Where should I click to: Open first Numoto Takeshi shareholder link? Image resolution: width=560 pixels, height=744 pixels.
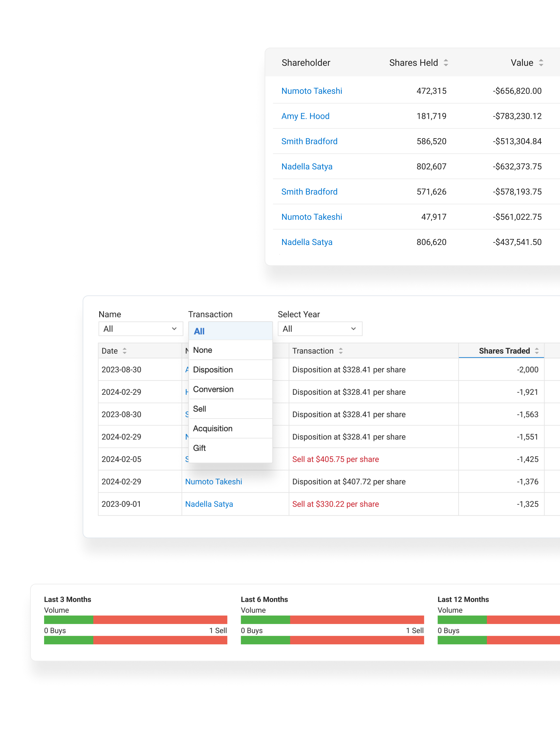pos(311,91)
